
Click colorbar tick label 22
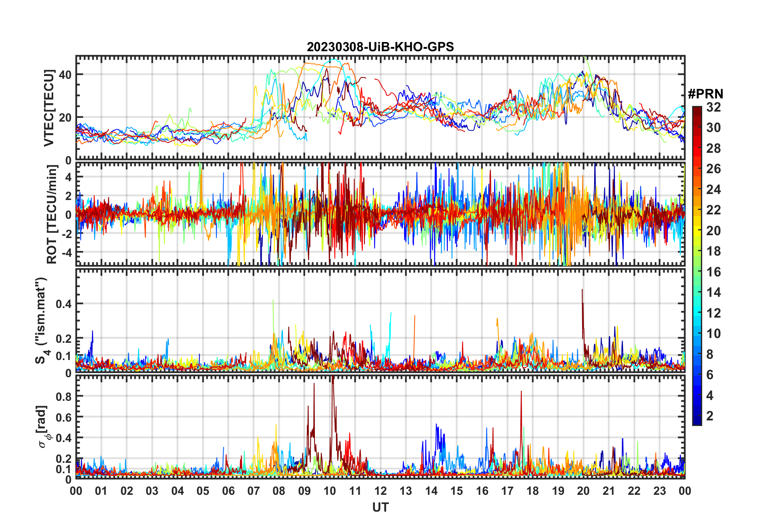[713, 210]
